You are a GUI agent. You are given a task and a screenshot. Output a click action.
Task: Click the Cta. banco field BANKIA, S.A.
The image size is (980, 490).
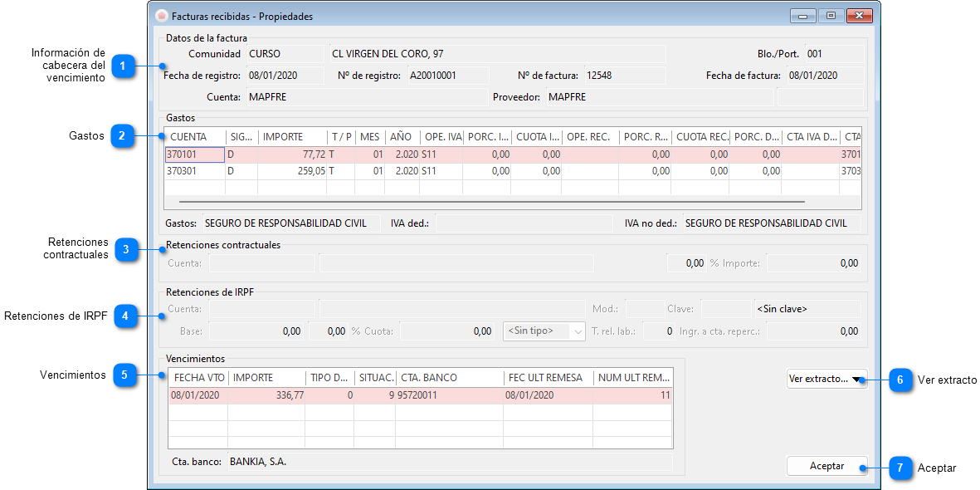click(x=450, y=462)
